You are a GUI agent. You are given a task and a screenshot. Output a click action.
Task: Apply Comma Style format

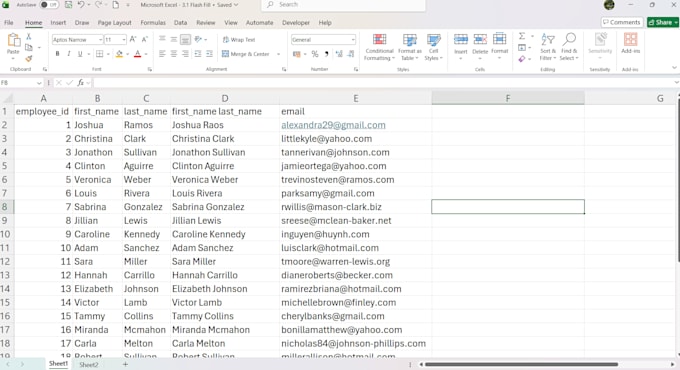coord(326,54)
